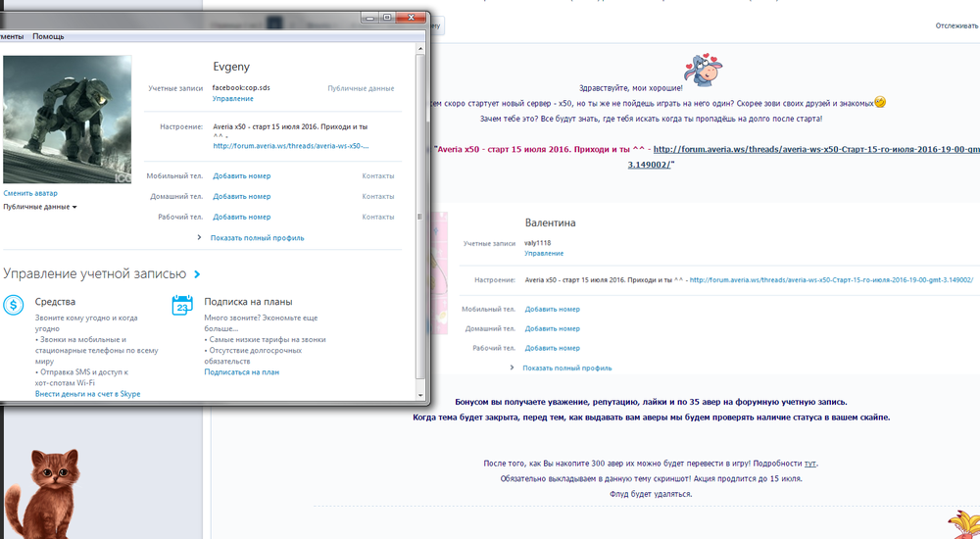Click Подписаться на план link
Image resolution: width=980 pixels, height=539 pixels.
(x=241, y=372)
